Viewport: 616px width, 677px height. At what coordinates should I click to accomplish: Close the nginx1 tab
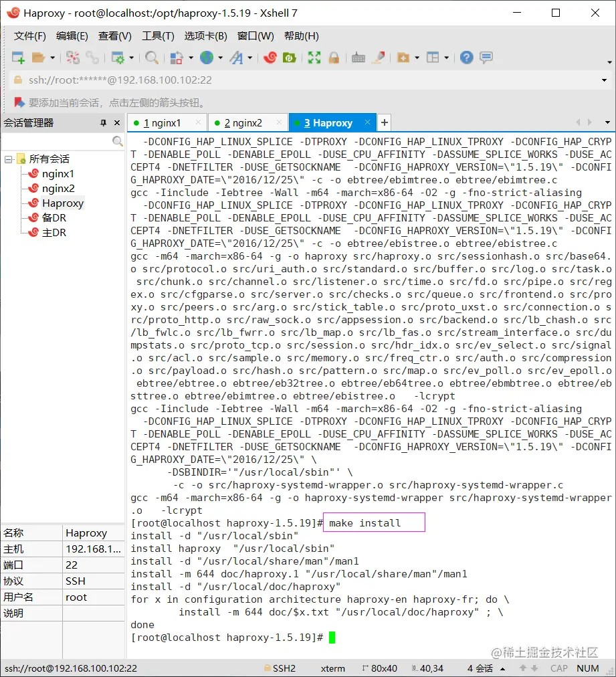point(198,122)
